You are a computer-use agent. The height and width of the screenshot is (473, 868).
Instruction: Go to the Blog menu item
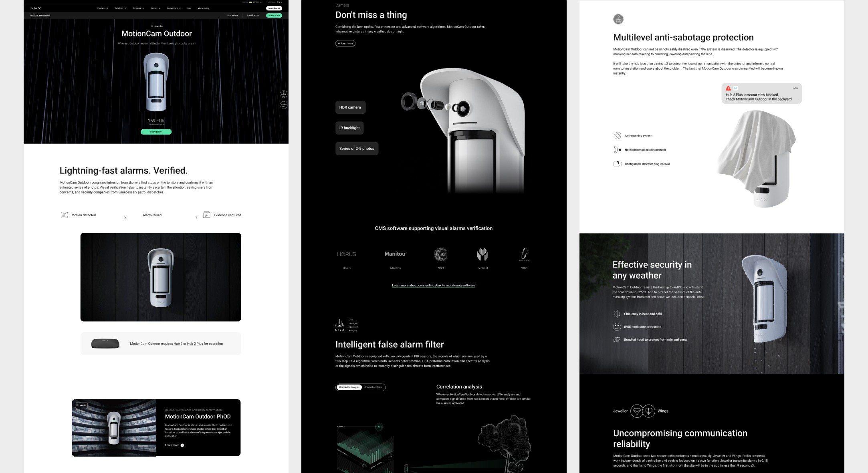click(x=189, y=8)
